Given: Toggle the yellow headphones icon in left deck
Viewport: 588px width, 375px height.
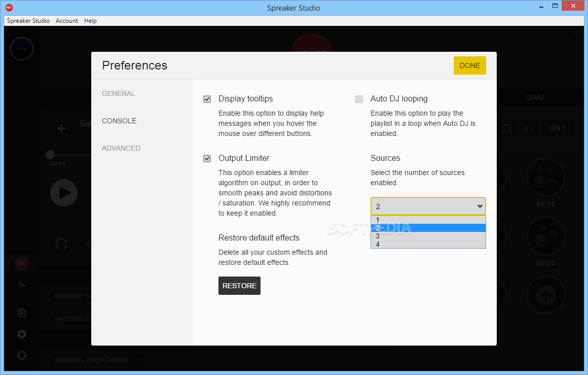Looking at the screenshot, I should click(61, 245).
